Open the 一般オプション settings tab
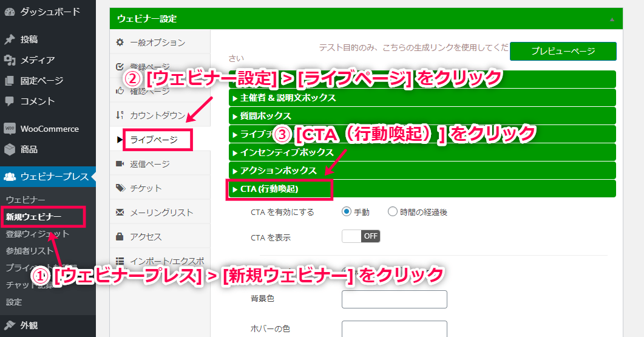644x337 pixels. pyautogui.click(x=160, y=42)
